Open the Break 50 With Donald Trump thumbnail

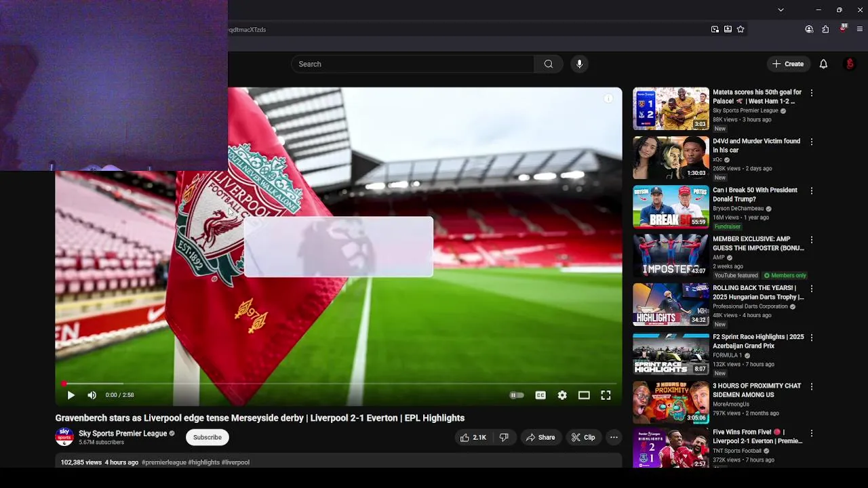[x=671, y=206]
